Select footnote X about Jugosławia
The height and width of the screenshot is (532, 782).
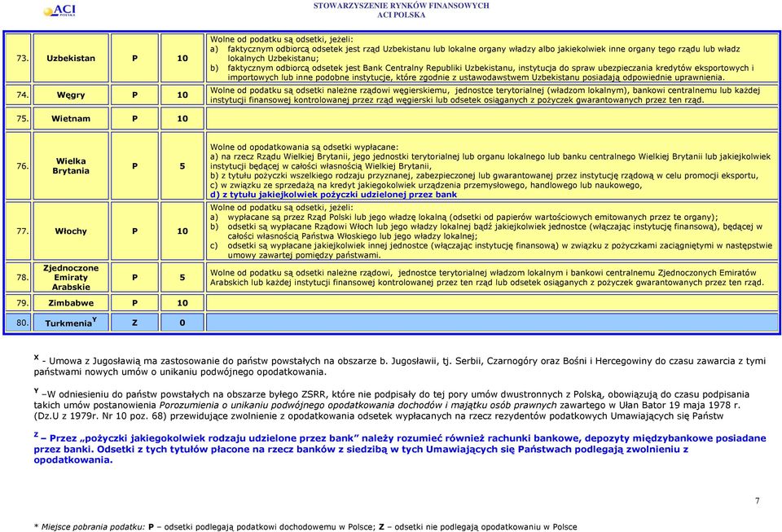(399, 366)
